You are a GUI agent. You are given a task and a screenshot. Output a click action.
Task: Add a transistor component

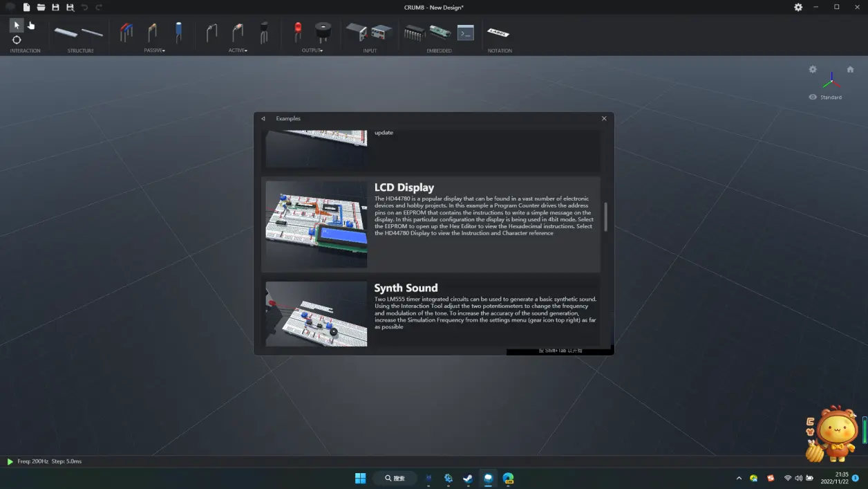tap(264, 32)
